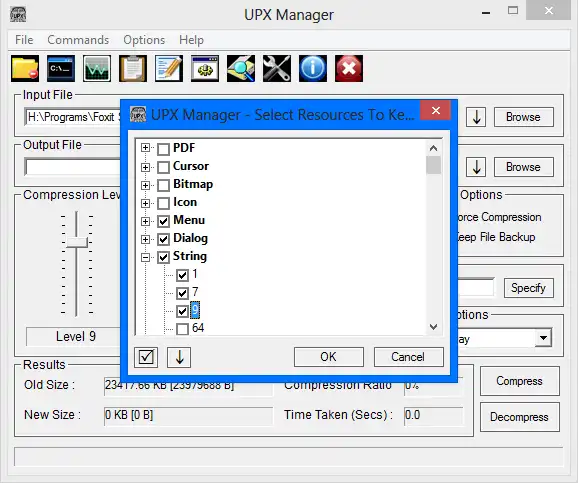Viewport: 578px width, 483px height.
Task: Click the Decompress button
Action: (x=519, y=417)
